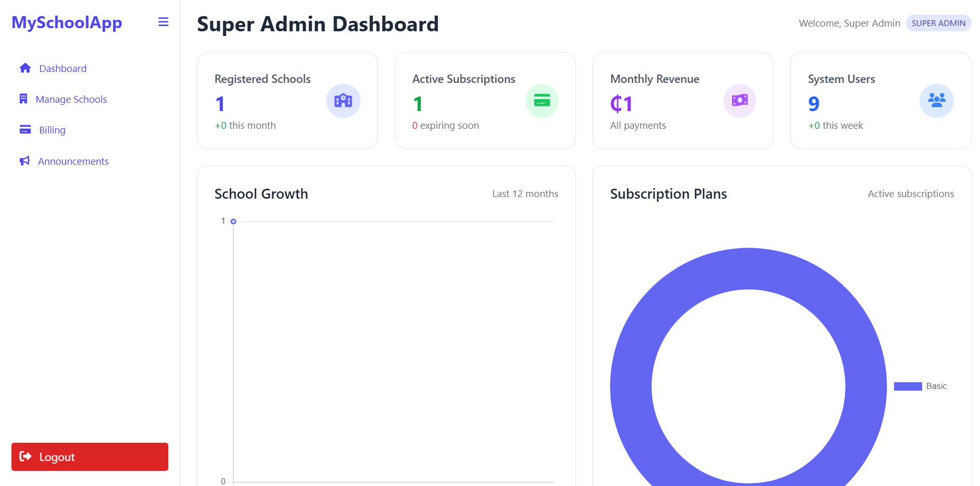
Task: Click the Logout button
Action: coord(89,456)
